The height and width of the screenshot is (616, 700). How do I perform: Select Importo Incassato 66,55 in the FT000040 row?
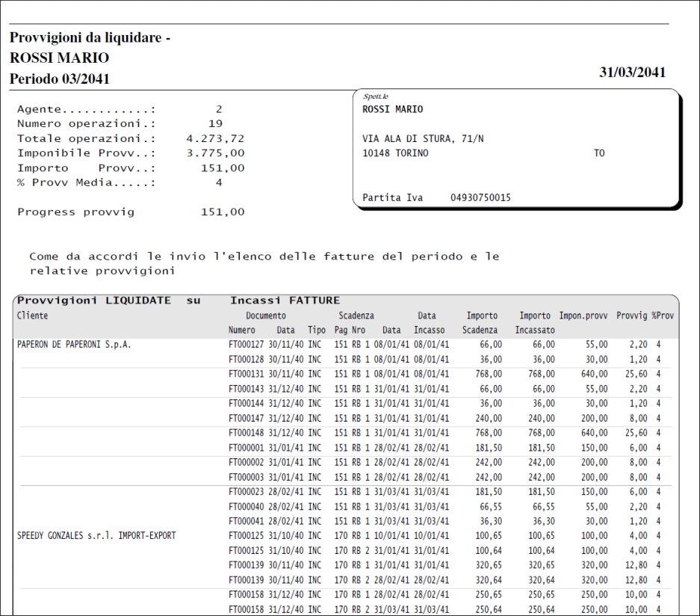click(x=544, y=507)
